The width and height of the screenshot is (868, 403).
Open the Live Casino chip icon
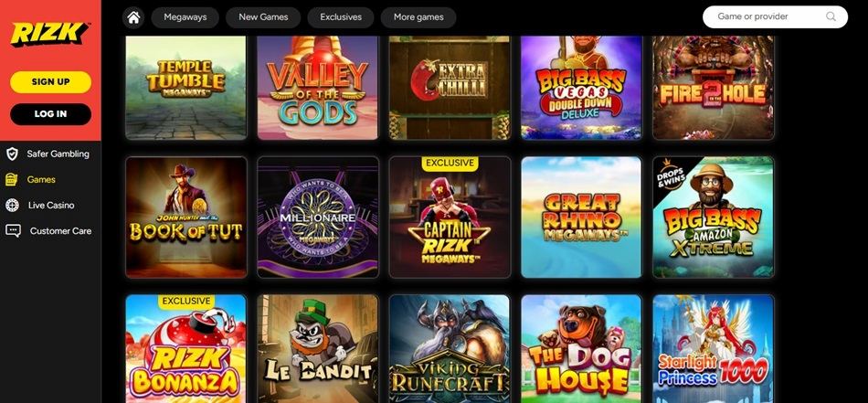[x=12, y=206]
